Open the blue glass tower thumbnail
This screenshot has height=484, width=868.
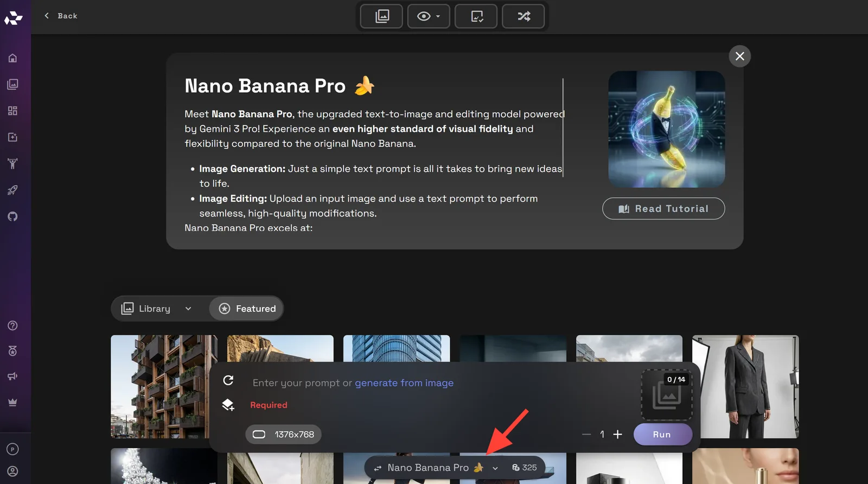pyautogui.click(x=397, y=348)
